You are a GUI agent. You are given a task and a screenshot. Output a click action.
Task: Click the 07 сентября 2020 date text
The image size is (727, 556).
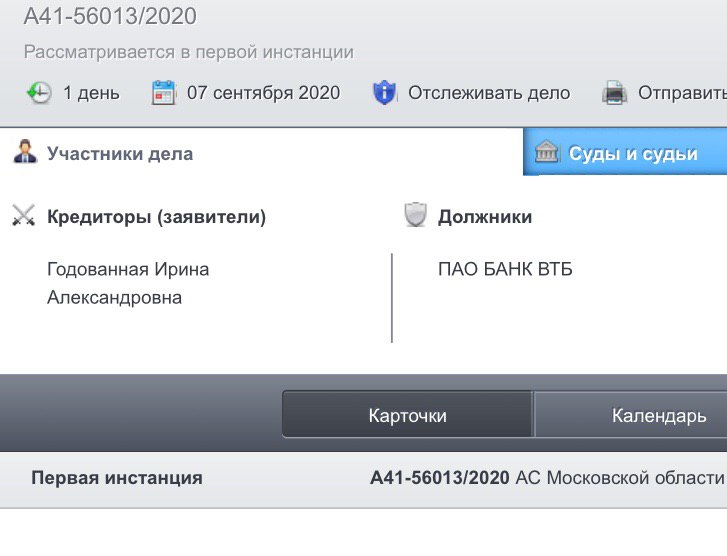[x=264, y=93]
